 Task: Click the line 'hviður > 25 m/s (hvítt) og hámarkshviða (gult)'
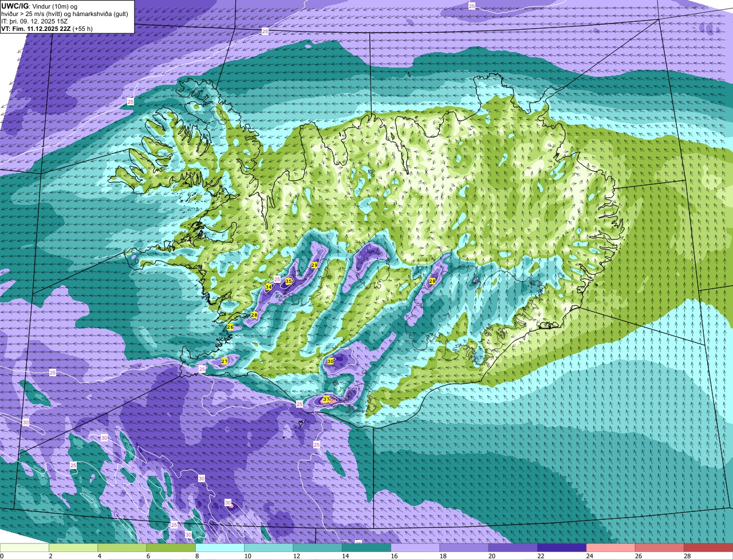pos(65,13)
